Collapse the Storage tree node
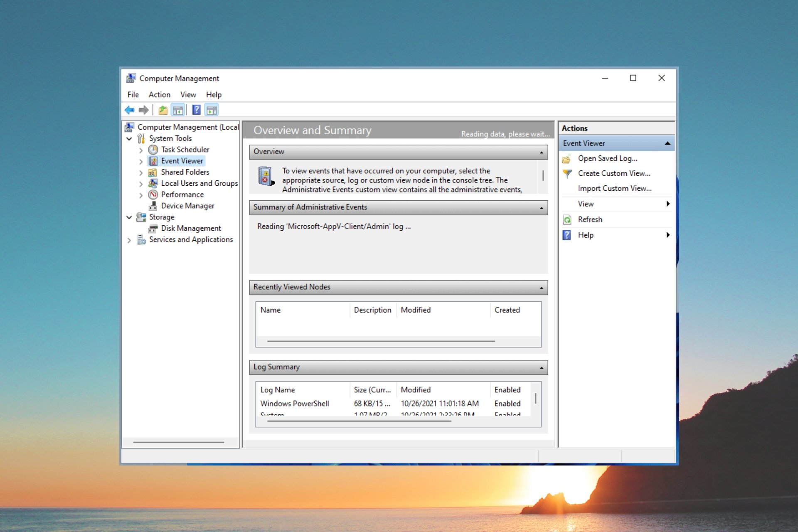The height and width of the screenshot is (532, 798). (129, 217)
